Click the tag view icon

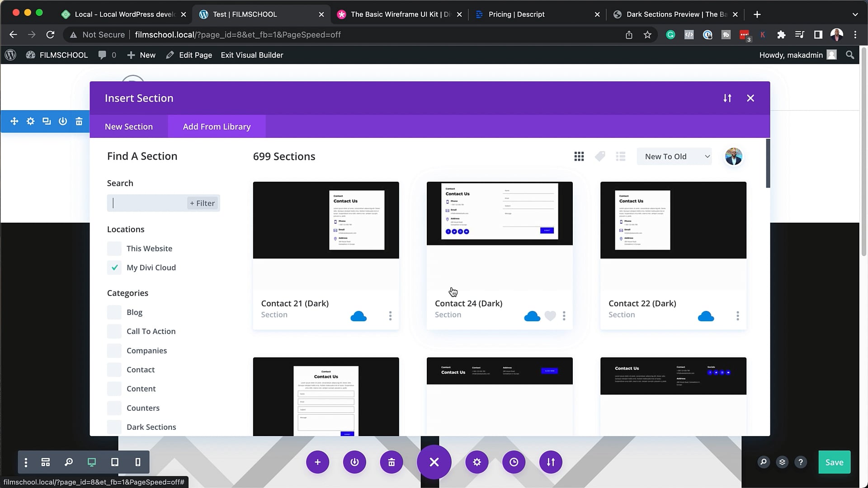coord(600,156)
